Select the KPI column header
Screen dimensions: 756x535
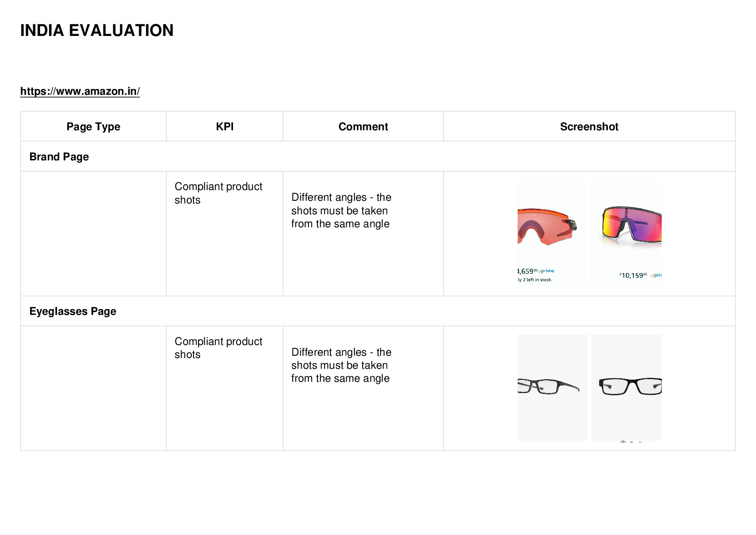[224, 127]
